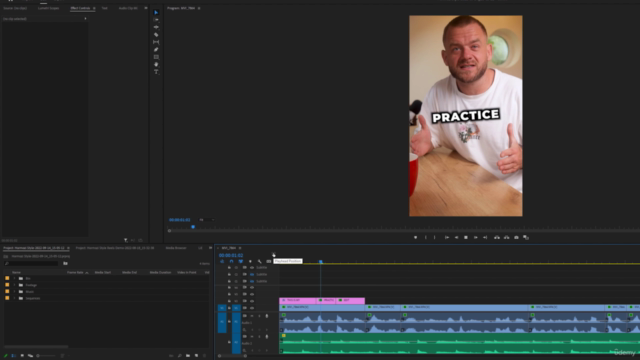640x360 pixels.
Task: Toggle Sync Lock on MVI_7844 video track
Action: pyautogui.click(x=244, y=308)
